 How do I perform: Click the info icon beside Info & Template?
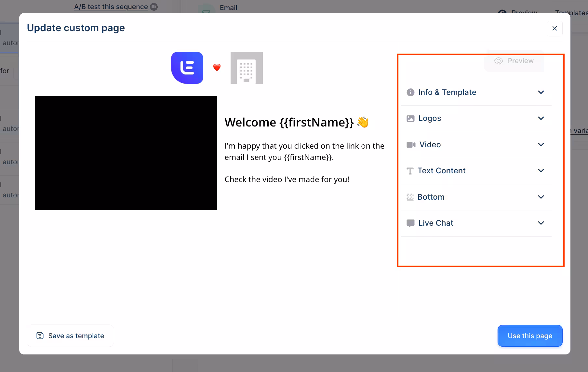(410, 92)
